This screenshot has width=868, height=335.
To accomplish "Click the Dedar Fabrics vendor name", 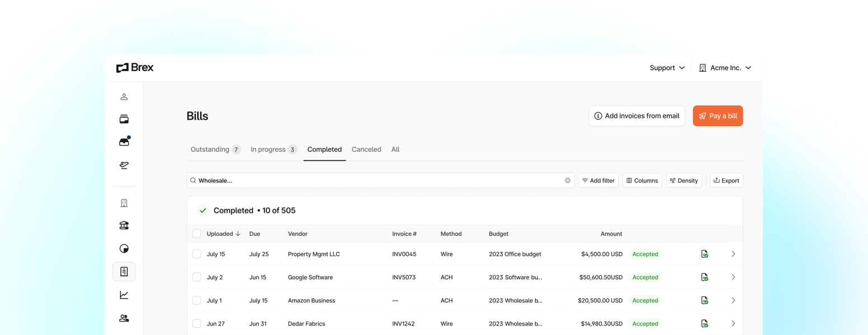I will (x=306, y=323).
